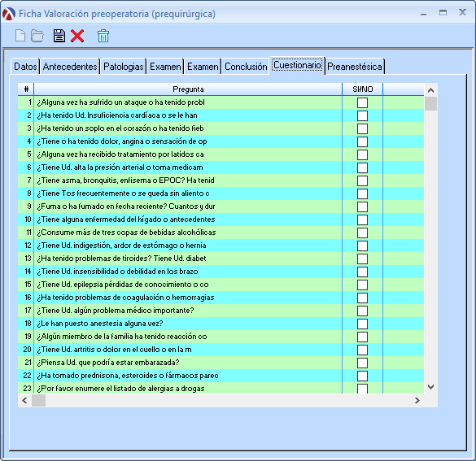
Task: Click the Pregunta column header
Action: pyautogui.click(x=188, y=89)
